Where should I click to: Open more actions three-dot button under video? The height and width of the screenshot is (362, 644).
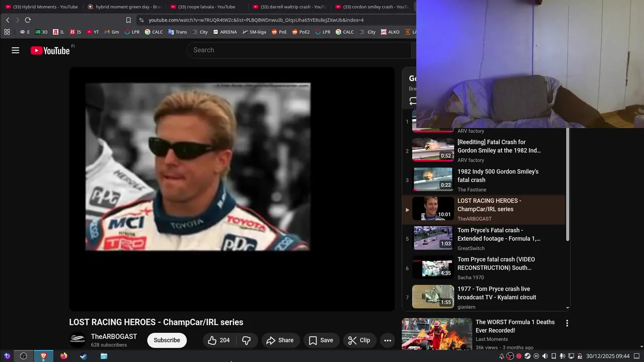387,340
